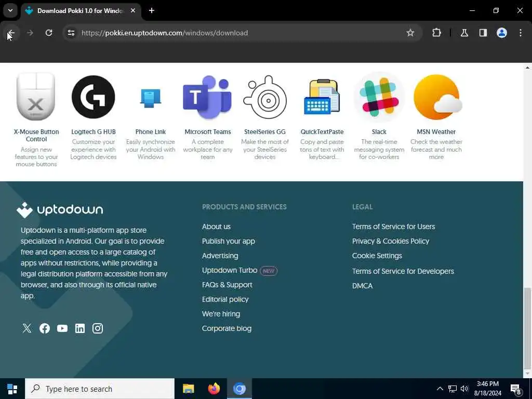Open the Corporate blog link
This screenshot has width=532, height=399.
227,328
